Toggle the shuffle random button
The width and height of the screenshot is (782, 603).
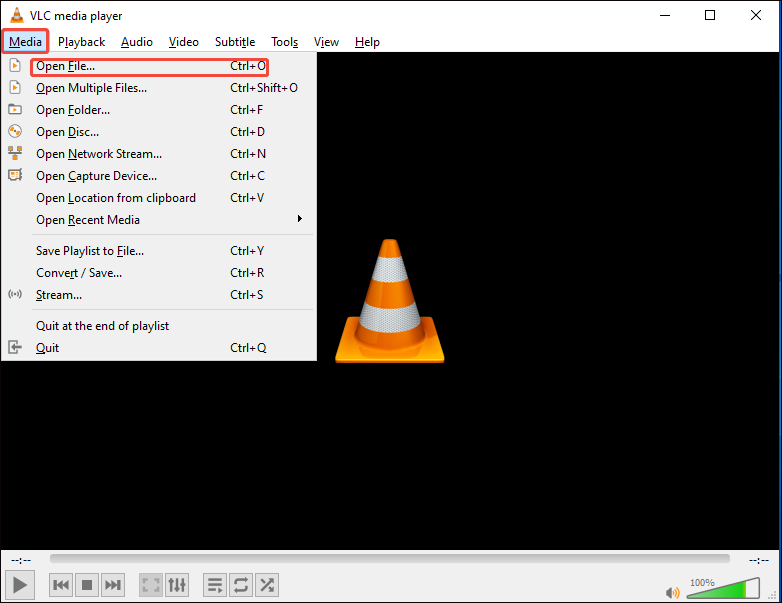click(267, 585)
